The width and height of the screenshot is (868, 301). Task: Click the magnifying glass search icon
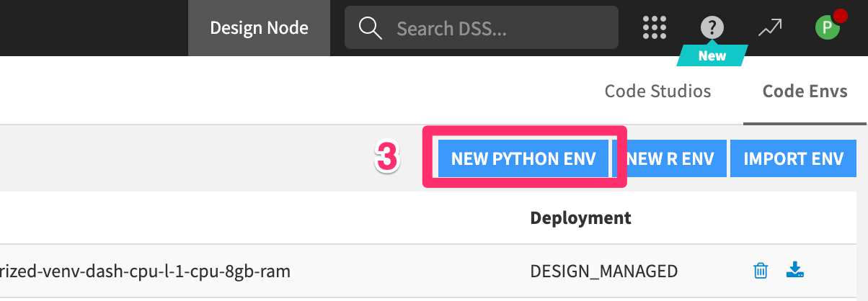370,28
